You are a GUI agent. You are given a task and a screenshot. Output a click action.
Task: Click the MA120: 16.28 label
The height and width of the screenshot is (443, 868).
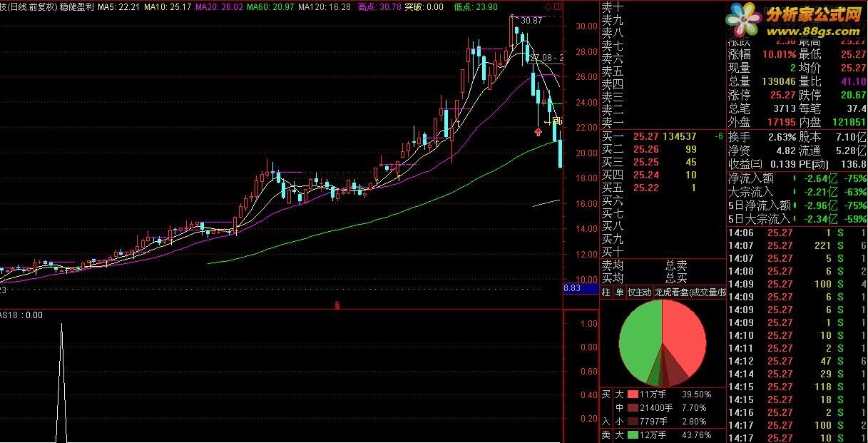click(x=325, y=7)
